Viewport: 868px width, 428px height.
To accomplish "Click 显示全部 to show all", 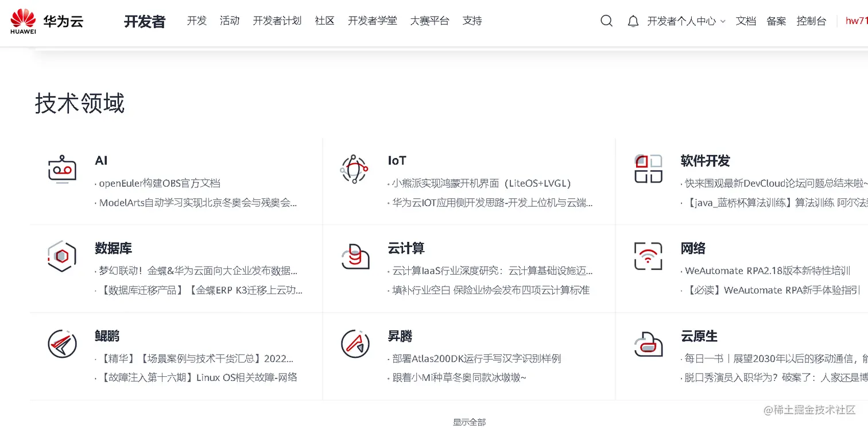I will pos(470,422).
